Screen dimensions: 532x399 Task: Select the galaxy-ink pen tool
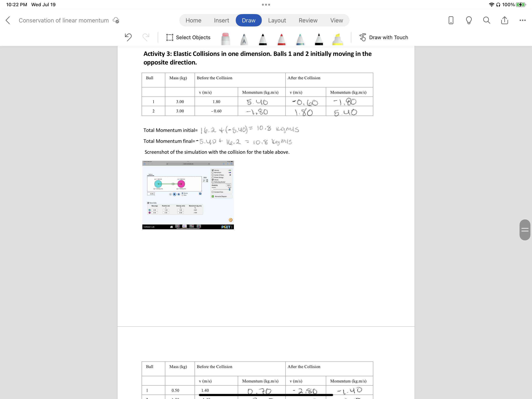(300, 39)
